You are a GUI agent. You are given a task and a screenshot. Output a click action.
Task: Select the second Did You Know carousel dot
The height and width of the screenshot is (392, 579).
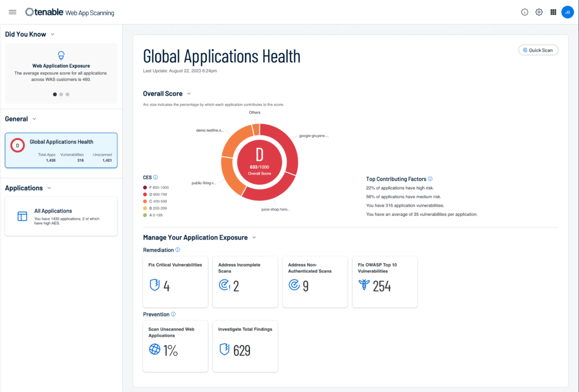pos(61,94)
